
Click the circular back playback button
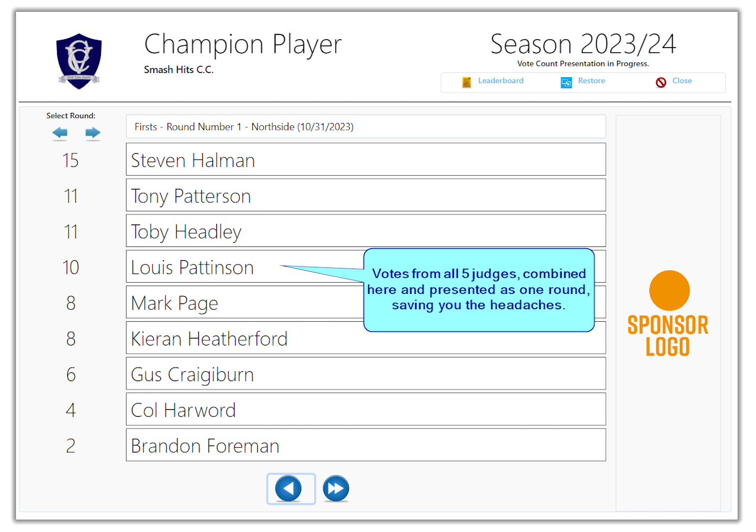(291, 488)
